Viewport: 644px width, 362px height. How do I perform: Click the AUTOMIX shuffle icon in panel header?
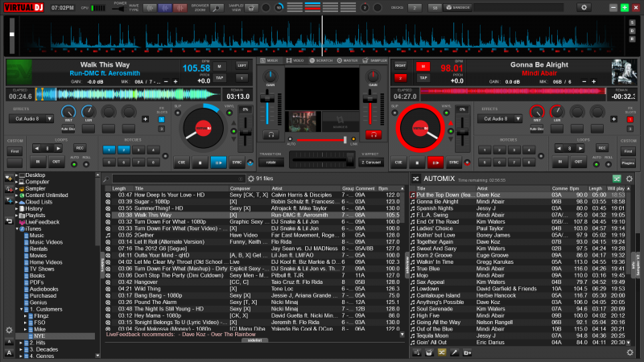(x=415, y=179)
